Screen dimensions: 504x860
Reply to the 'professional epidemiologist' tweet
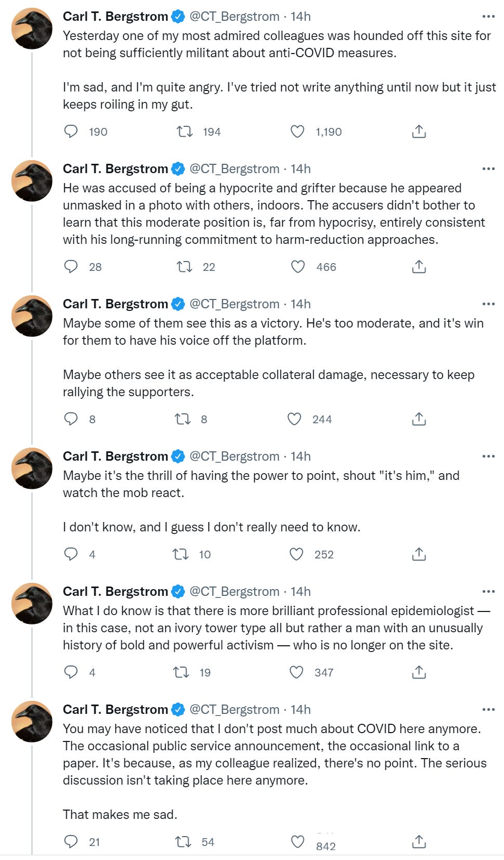click(x=71, y=672)
